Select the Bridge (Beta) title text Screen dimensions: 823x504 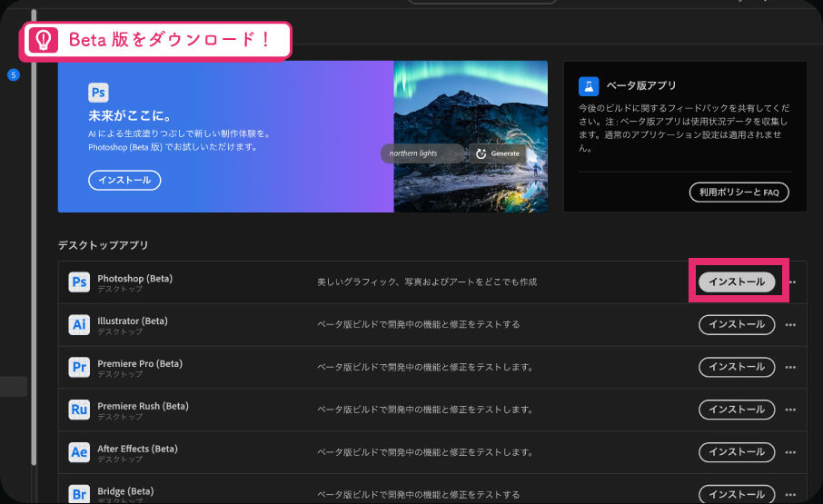pyautogui.click(x=125, y=491)
